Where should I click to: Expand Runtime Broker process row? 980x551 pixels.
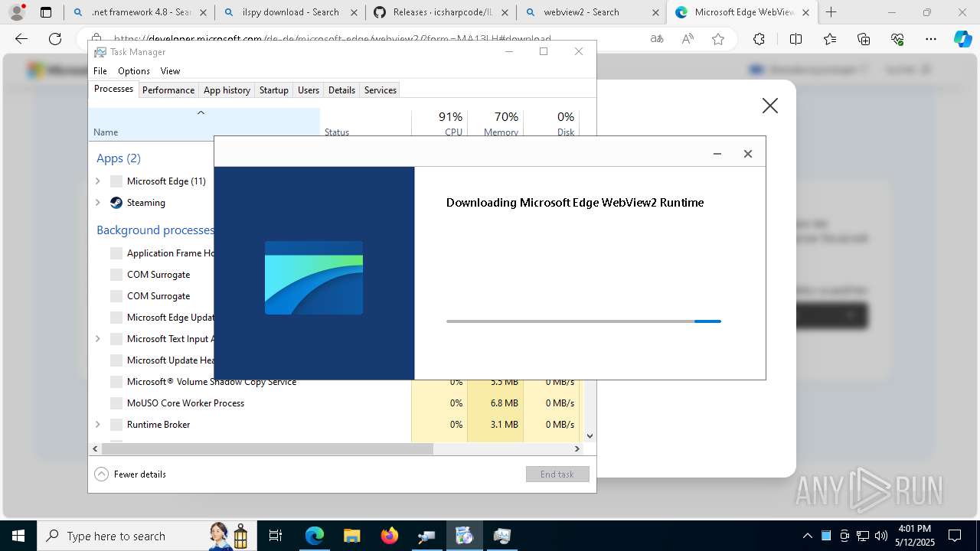[x=97, y=425]
